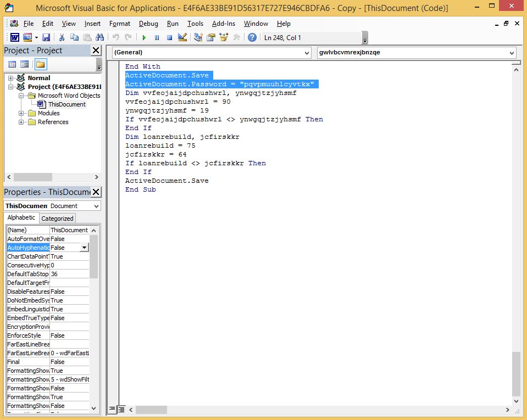Open the Insert object dropdown arrow
Viewport: 527px width, 420px height.
pyautogui.click(x=36, y=37)
